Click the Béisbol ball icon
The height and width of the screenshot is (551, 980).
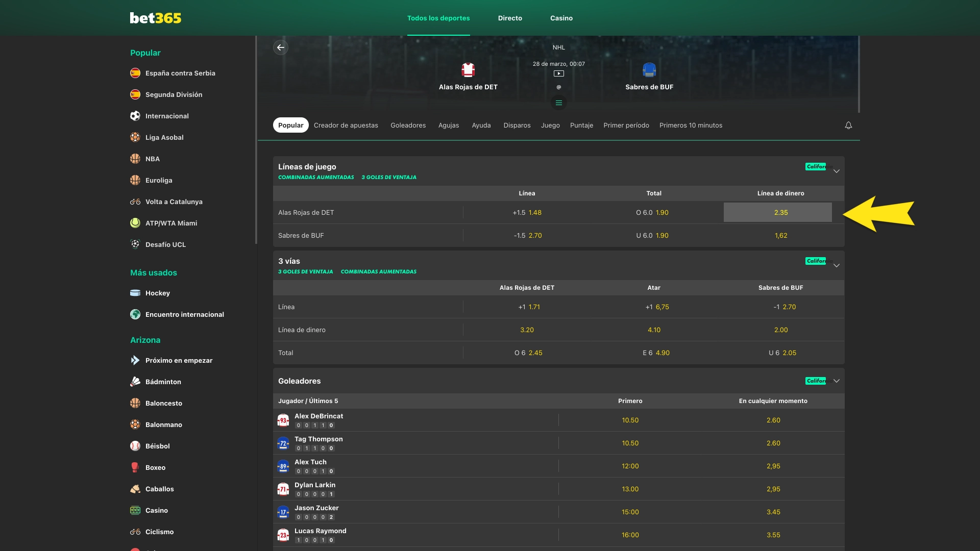(x=135, y=446)
